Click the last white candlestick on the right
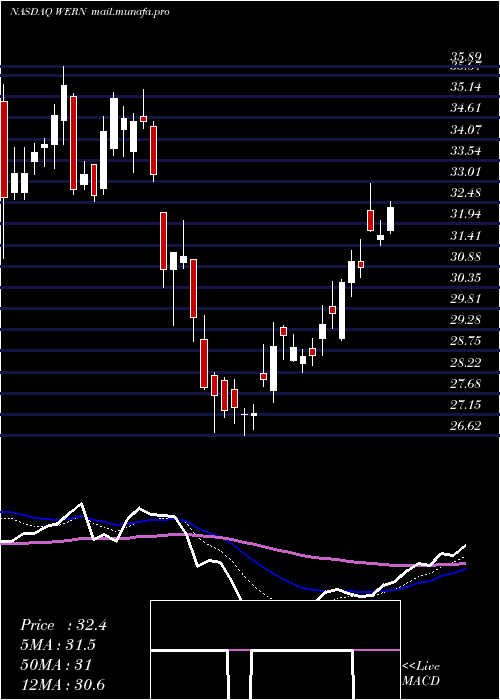The height and width of the screenshot is (700, 500). (391, 219)
